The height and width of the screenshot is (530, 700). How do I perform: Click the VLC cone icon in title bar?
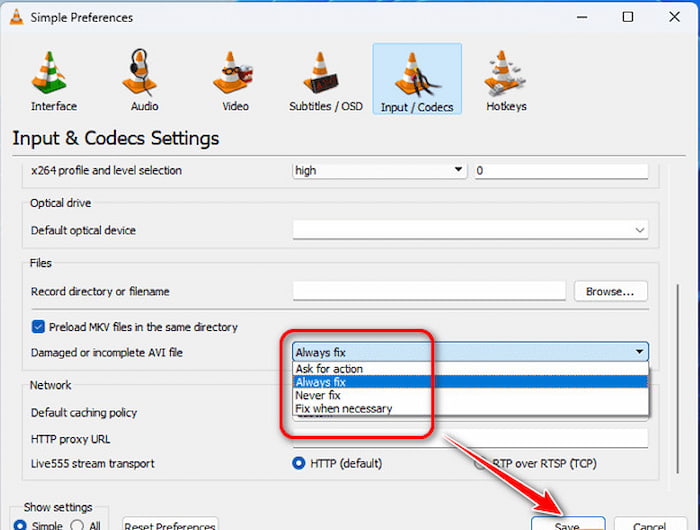tap(17, 17)
